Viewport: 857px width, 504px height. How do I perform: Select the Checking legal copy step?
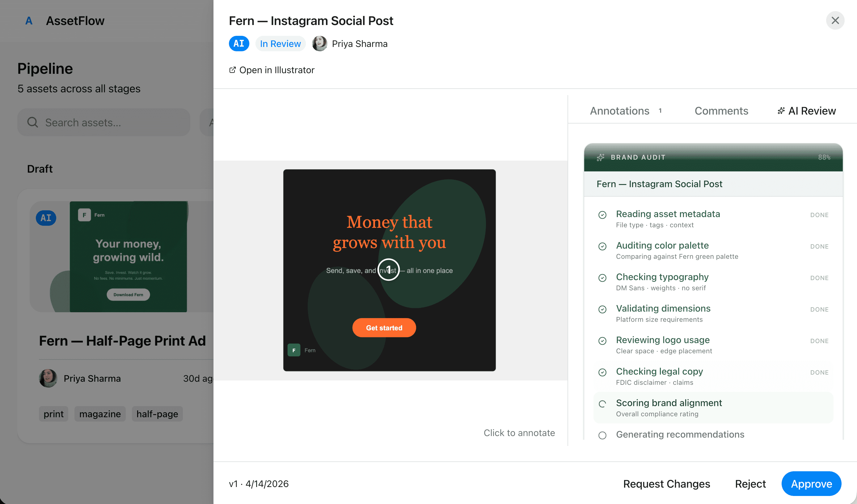[713, 376]
